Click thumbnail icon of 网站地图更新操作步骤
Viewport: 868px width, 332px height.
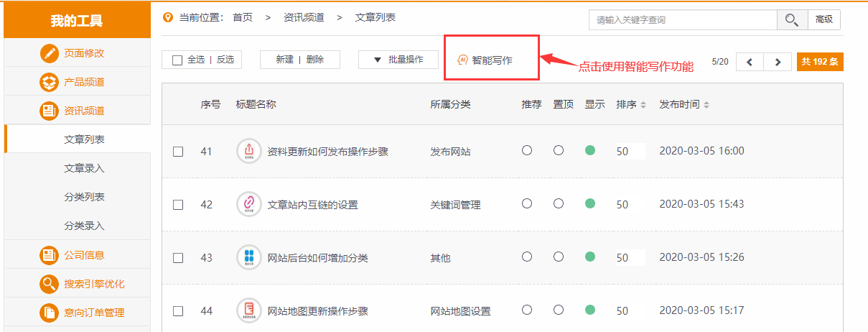249,310
